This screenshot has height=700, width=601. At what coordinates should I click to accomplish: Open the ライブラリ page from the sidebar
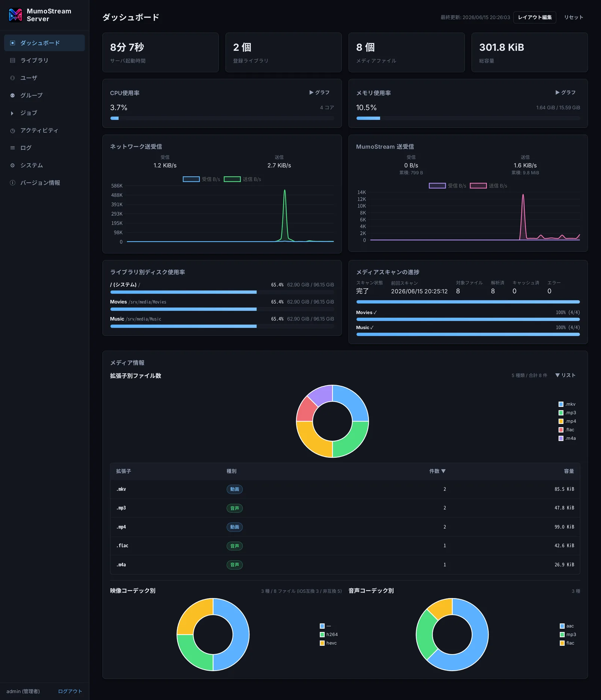pyautogui.click(x=44, y=60)
